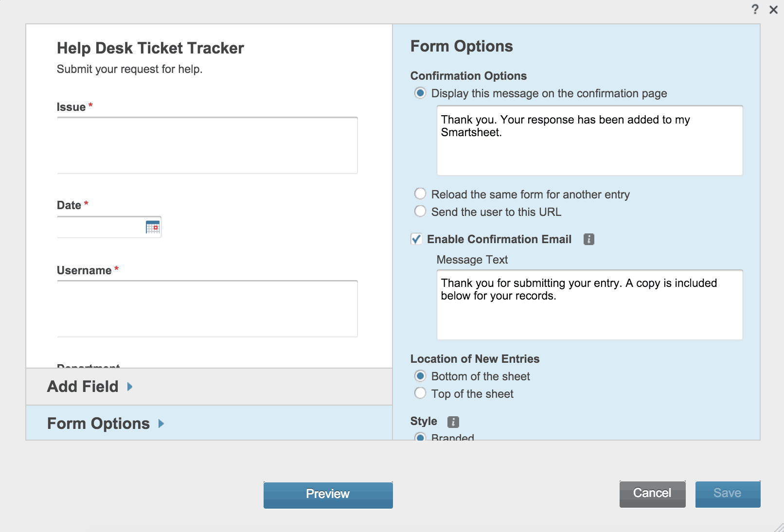The height and width of the screenshot is (532, 784).
Task: Save the form options
Action: coord(727,493)
